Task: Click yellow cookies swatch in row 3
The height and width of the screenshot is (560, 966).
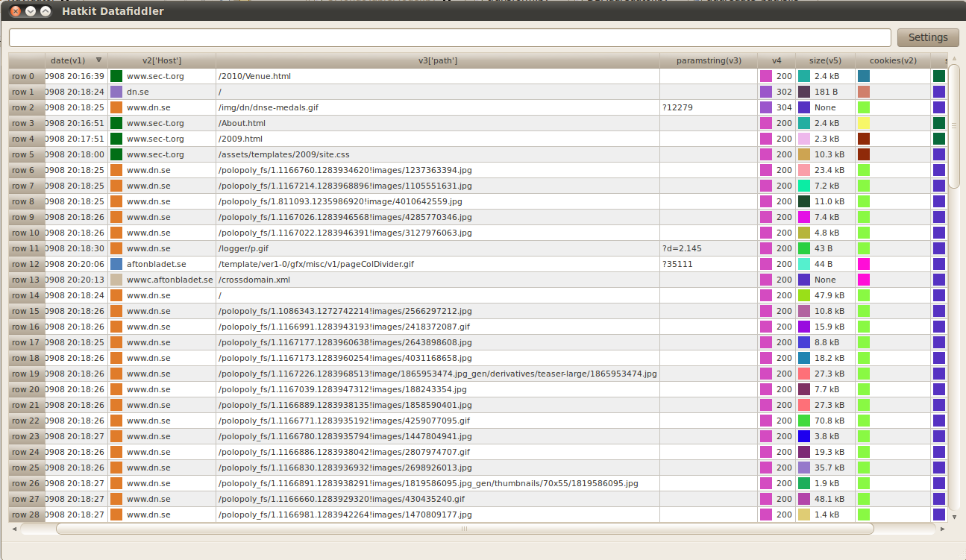Action: tap(864, 123)
